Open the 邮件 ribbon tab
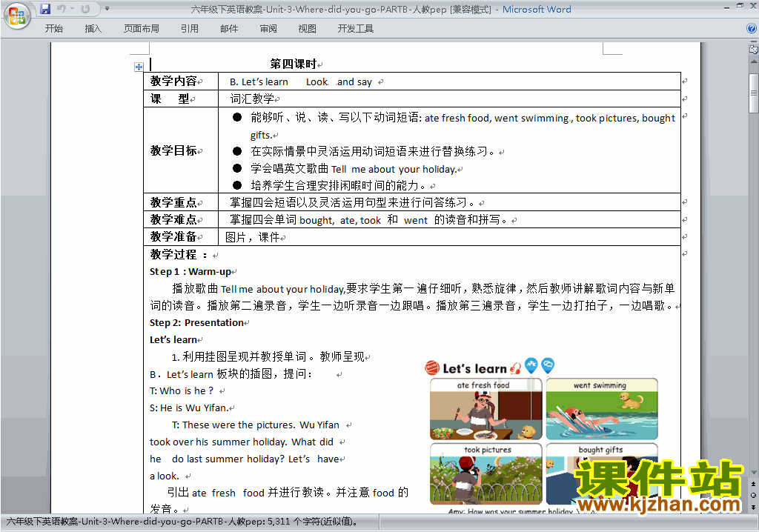The height and width of the screenshot is (532, 759). 229,29
